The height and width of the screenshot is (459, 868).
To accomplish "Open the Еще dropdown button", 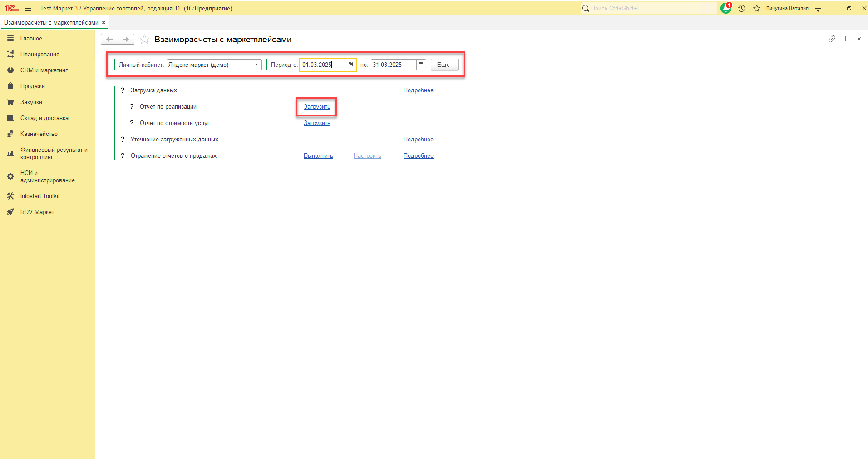I will (444, 65).
